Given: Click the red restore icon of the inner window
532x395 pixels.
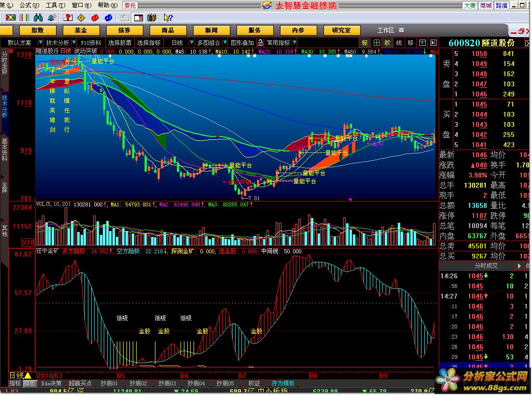Looking at the screenshot, I should pyautogui.click(x=521, y=31).
